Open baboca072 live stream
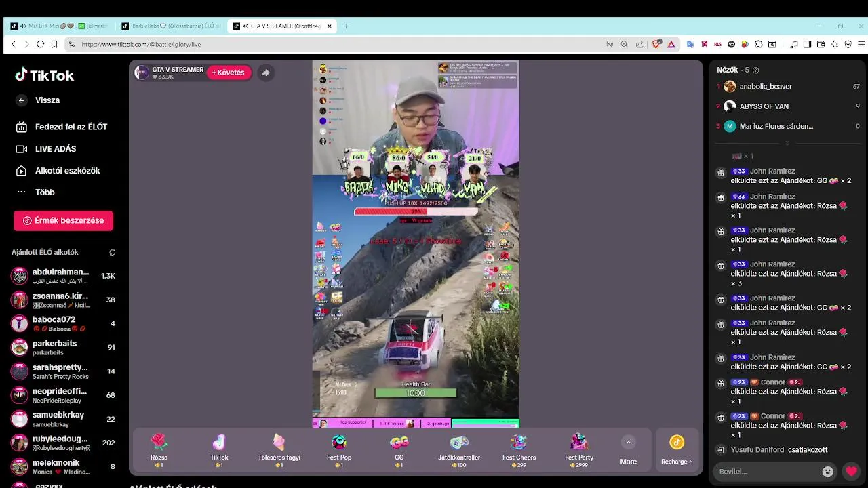The image size is (868, 488). click(63, 323)
